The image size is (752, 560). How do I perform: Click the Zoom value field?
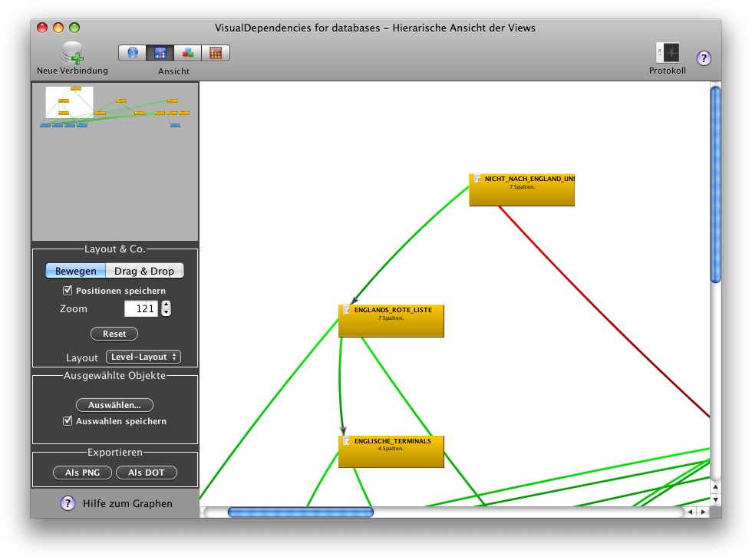tap(141, 308)
